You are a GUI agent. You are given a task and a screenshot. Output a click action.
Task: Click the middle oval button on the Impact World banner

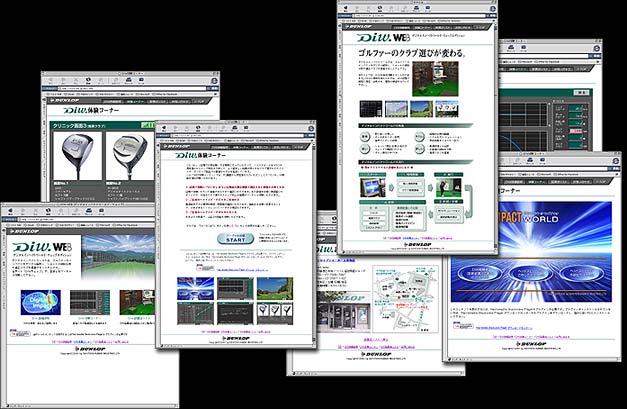531,274
